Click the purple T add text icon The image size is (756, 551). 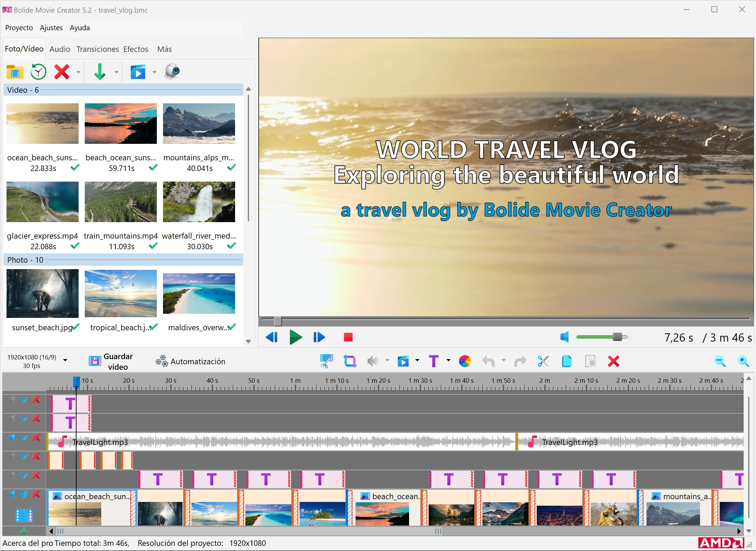click(434, 361)
